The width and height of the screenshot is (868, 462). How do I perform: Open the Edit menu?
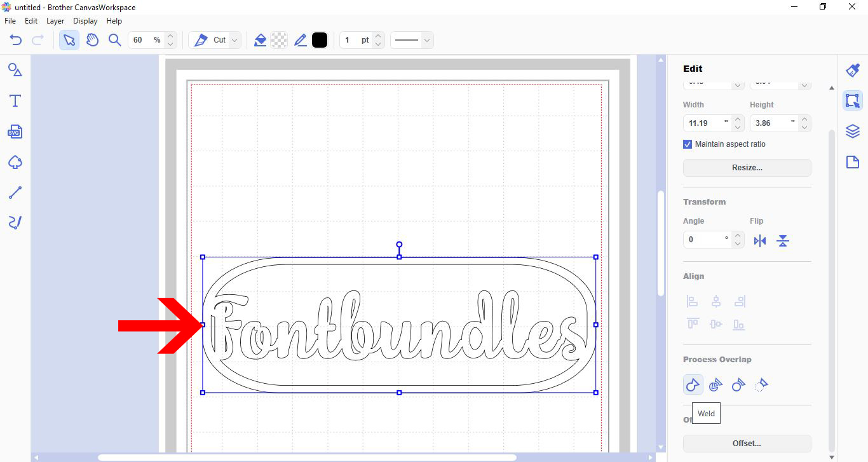31,21
